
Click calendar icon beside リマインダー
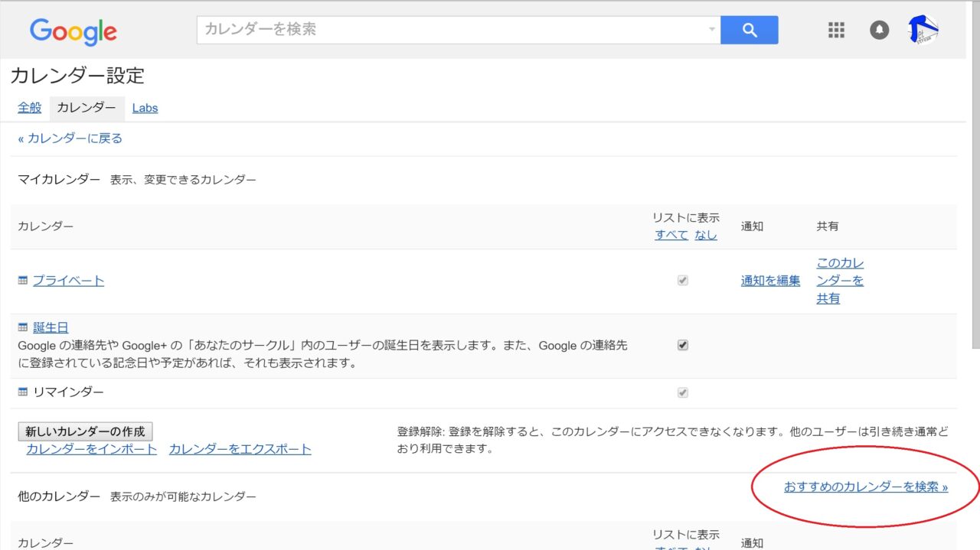[x=23, y=392]
